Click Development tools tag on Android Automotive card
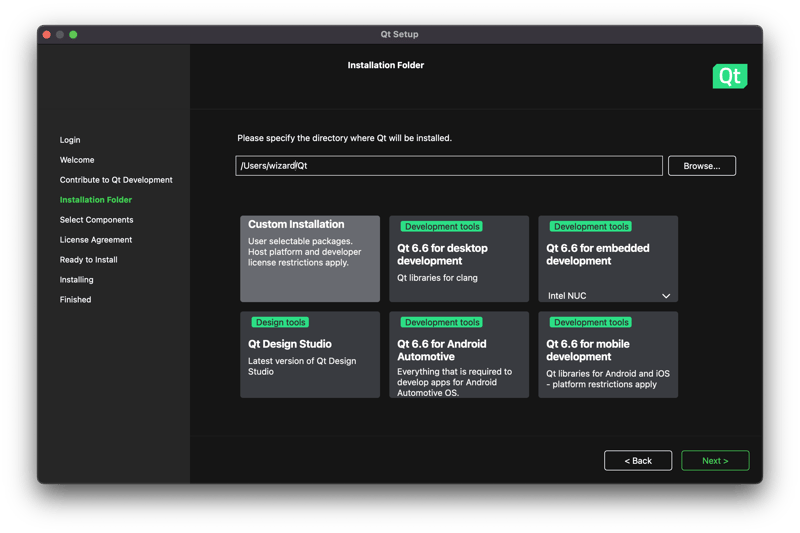The width and height of the screenshot is (800, 533). click(442, 322)
